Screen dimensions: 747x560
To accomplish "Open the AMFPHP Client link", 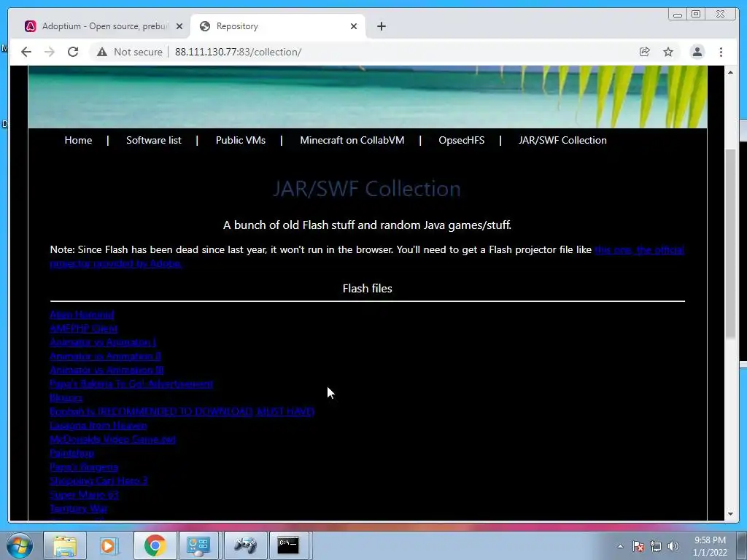I will (x=83, y=328).
